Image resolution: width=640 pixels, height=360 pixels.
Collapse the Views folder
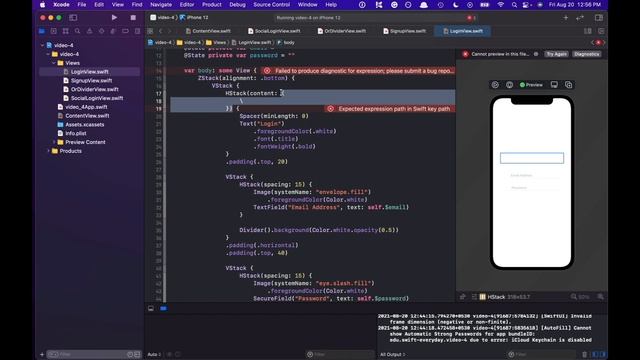pos(54,63)
